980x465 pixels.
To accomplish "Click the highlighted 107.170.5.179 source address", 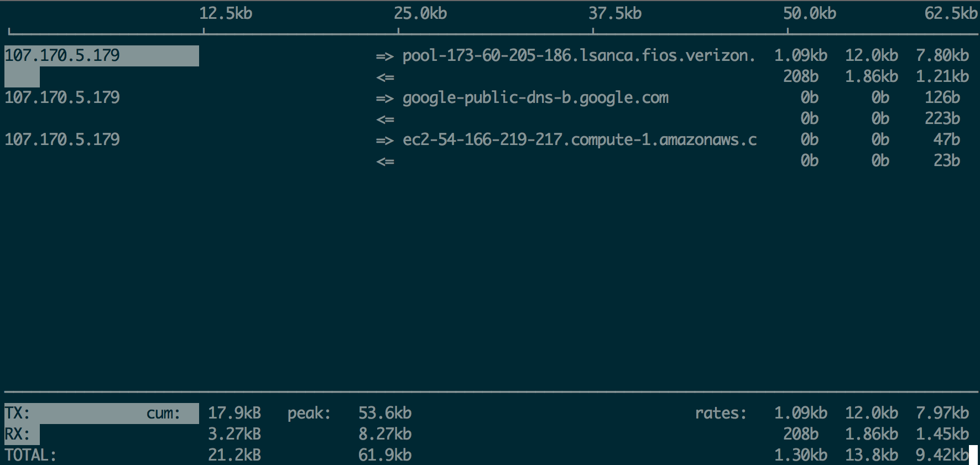I will coord(62,55).
